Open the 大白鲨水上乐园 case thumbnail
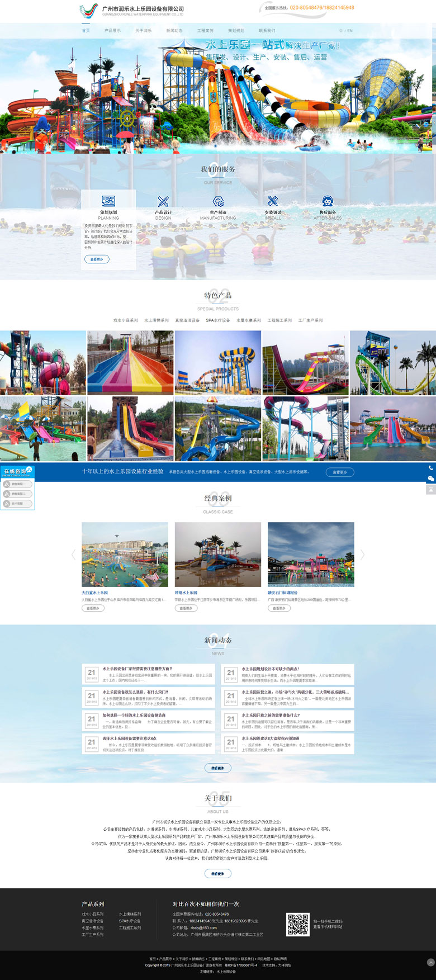 [x=125, y=554]
